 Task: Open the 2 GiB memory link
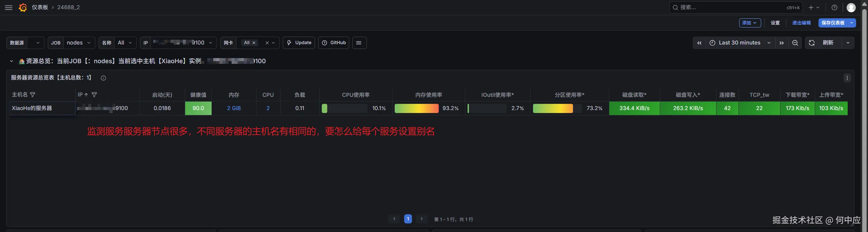pos(234,108)
